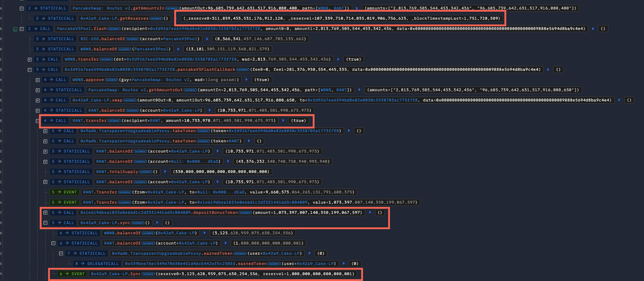Open calldata badge on WBNB.balanceOf(0x42a9_Cake-LP)
Viewport: 644px width, 281px height.
[148, 233]
